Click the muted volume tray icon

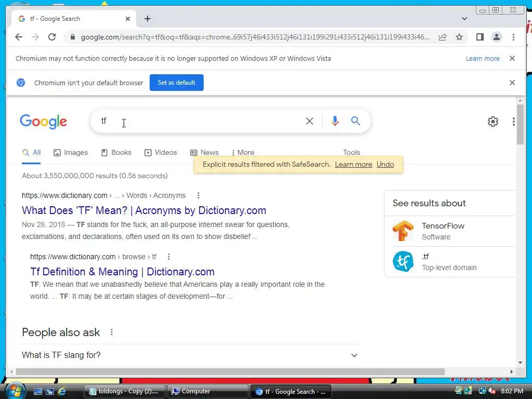pos(492,391)
